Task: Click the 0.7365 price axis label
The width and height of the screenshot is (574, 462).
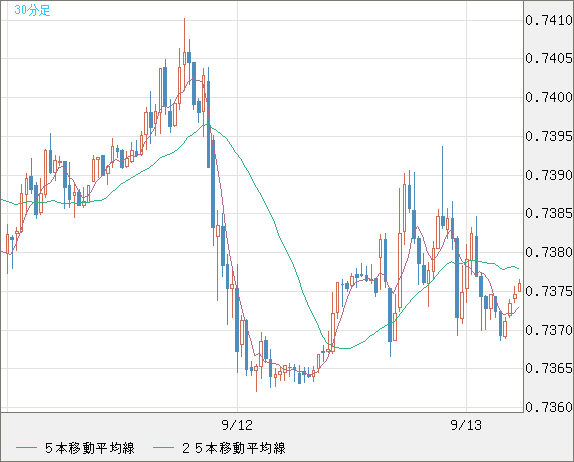Action: click(x=549, y=368)
